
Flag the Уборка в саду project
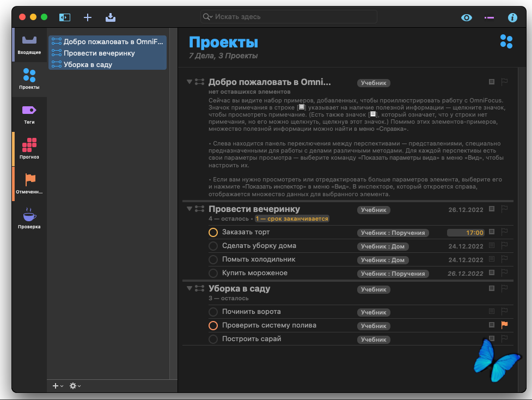[x=505, y=288]
